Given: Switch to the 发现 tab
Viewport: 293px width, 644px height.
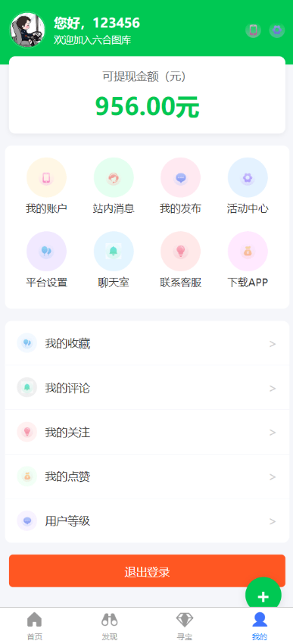Looking at the screenshot, I should [x=110, y=626].
